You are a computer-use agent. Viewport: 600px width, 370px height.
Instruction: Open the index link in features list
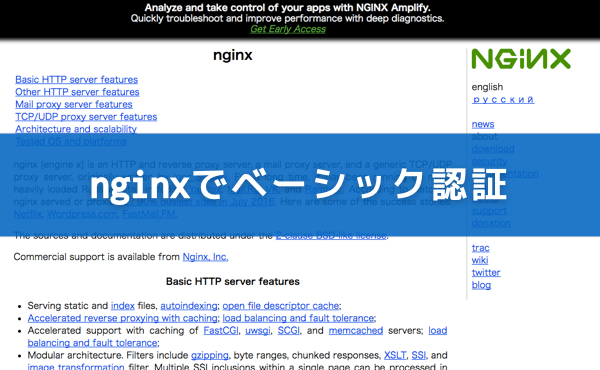[x=123, y=306]
